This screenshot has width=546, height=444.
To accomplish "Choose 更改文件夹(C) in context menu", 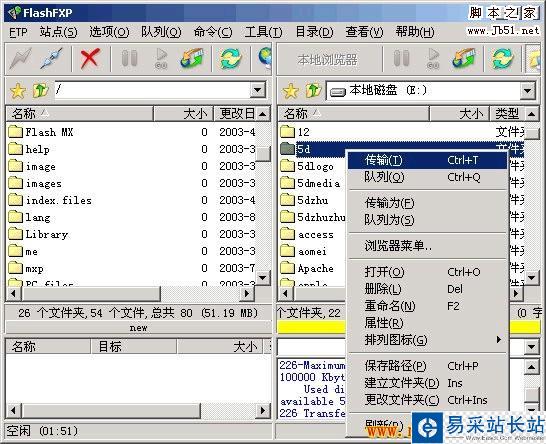I will point(427,400).
